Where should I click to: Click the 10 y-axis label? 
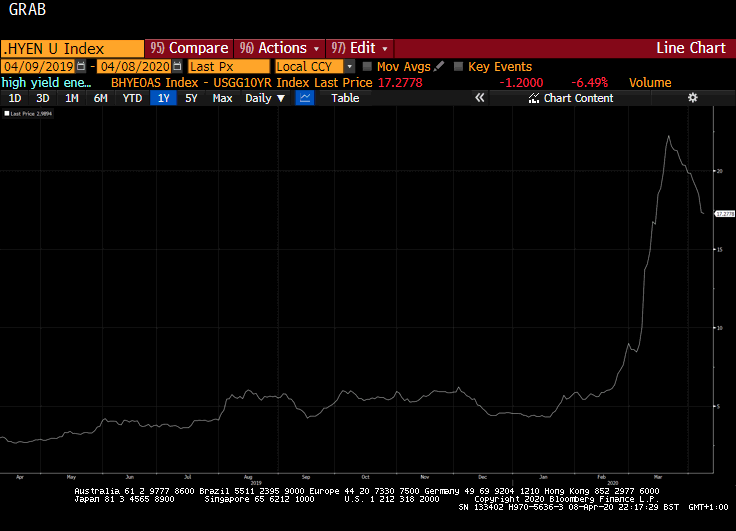point(719,328)
